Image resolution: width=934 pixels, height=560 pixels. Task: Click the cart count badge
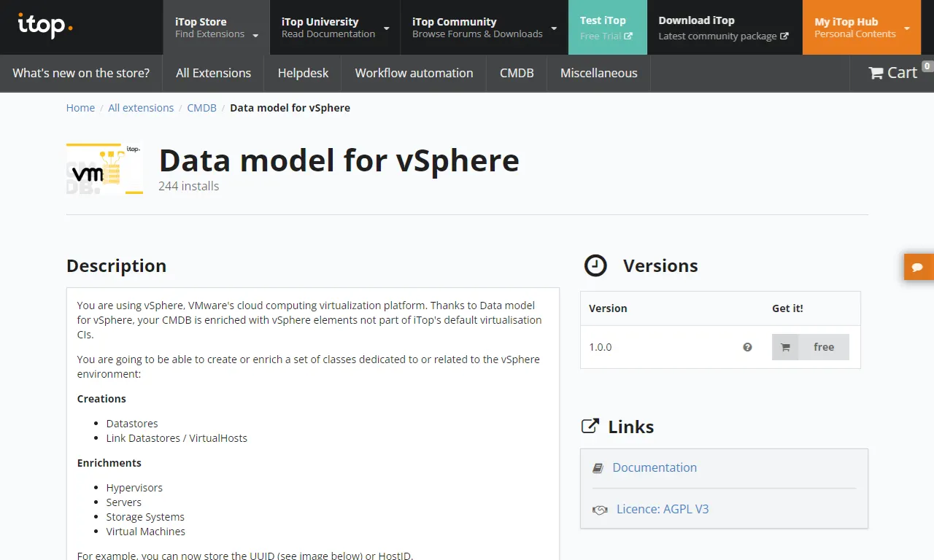pos(927,66)
